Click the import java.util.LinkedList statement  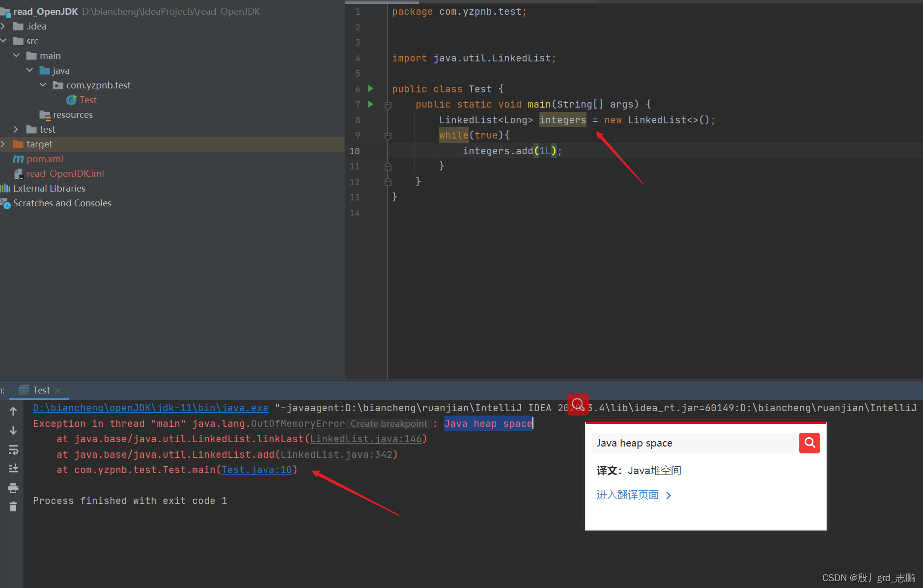click(474, 58)
